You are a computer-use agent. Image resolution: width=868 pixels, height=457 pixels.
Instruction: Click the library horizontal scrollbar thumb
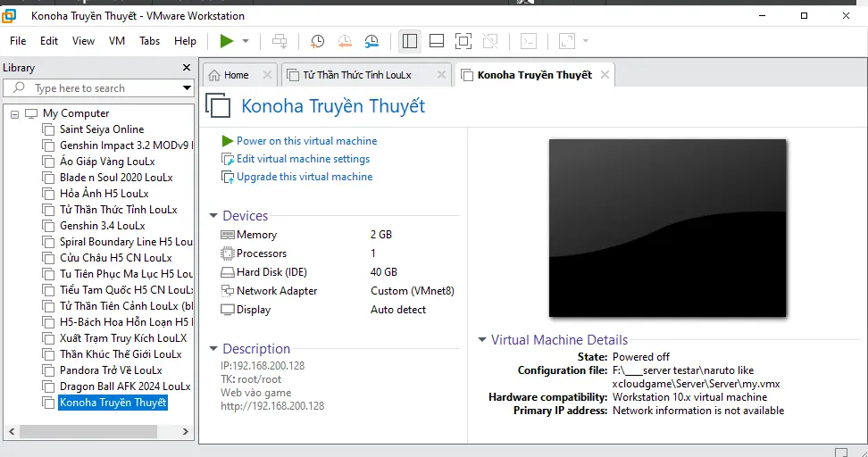(88, 431)
